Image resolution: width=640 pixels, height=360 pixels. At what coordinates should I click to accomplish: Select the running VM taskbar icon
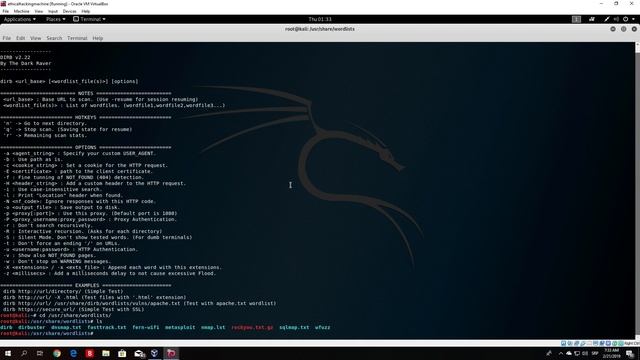[171, 353]
